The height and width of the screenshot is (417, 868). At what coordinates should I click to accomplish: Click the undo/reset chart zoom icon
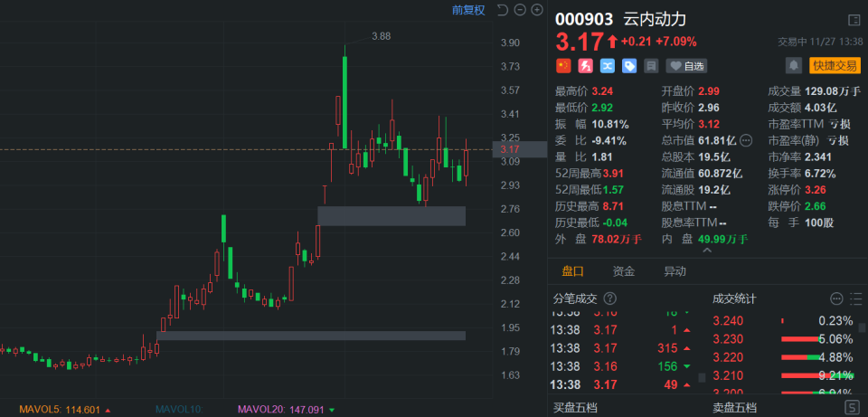click(502, 9)
